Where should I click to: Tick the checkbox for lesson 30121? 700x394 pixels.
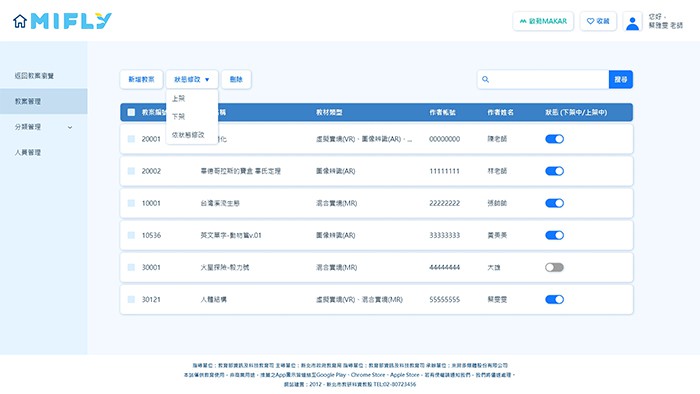(131, 299)
